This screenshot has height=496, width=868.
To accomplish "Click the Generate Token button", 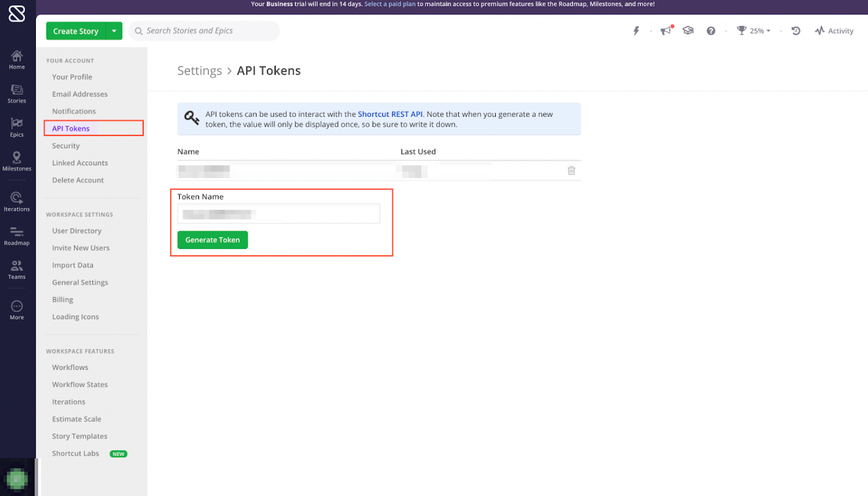I will [213, 240].
